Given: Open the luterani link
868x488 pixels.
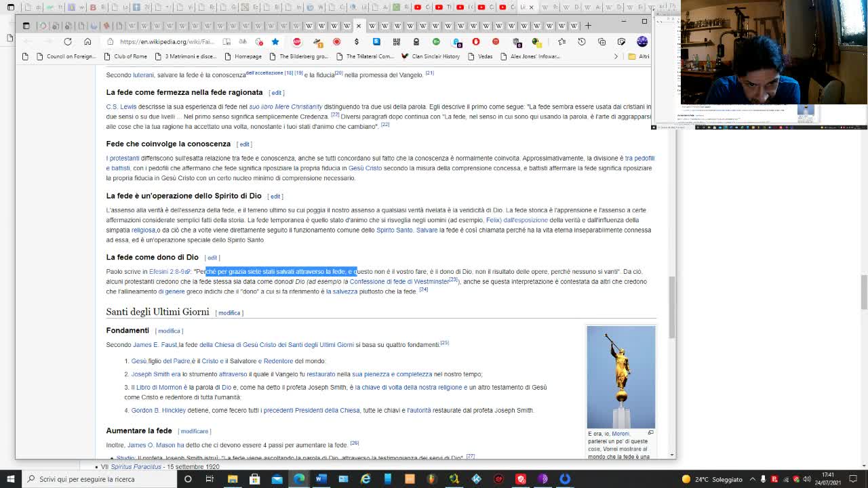Looking at the screenshot, I should [143, 75].
